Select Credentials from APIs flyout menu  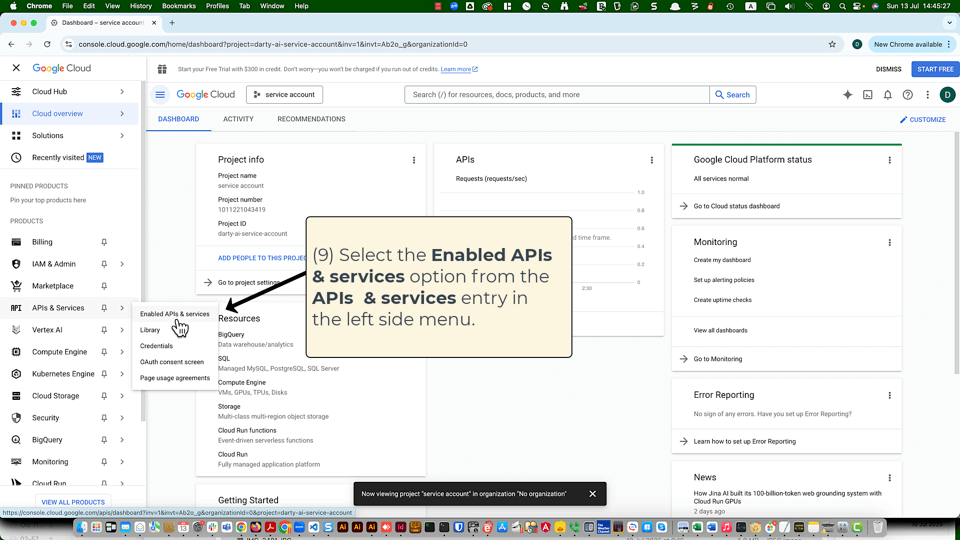coord(156,346)
